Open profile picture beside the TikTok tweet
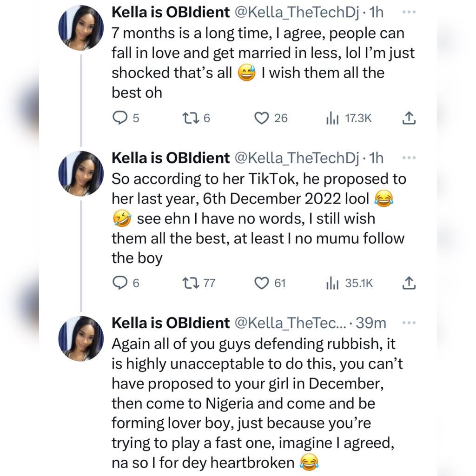Screen dimensions: 476x476 (81, 174)
